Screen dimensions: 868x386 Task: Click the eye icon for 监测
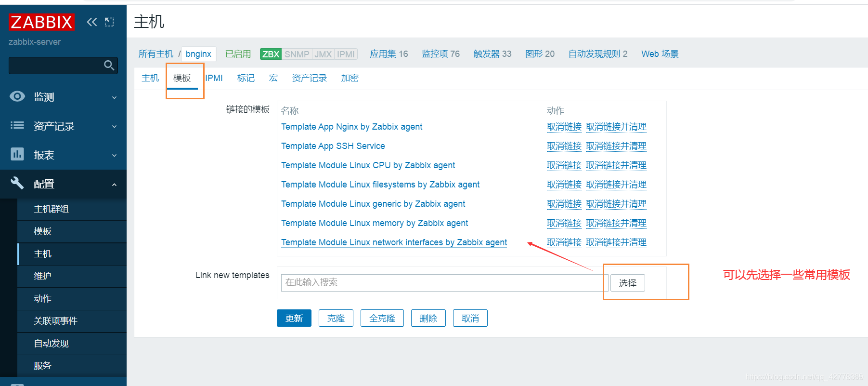(17, 96)
